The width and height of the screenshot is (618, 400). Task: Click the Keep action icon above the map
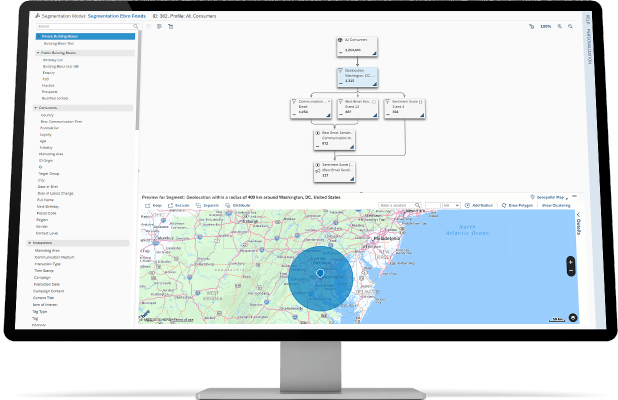click(148, 205)
